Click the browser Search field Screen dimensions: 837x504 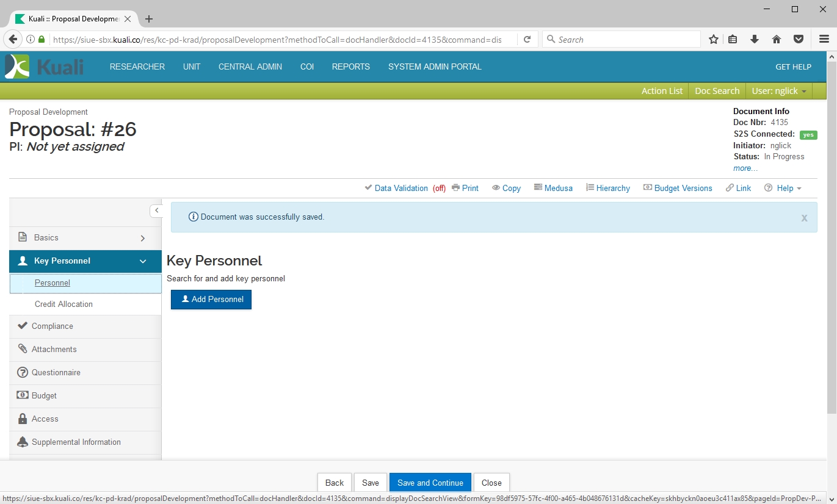point(623,40)
